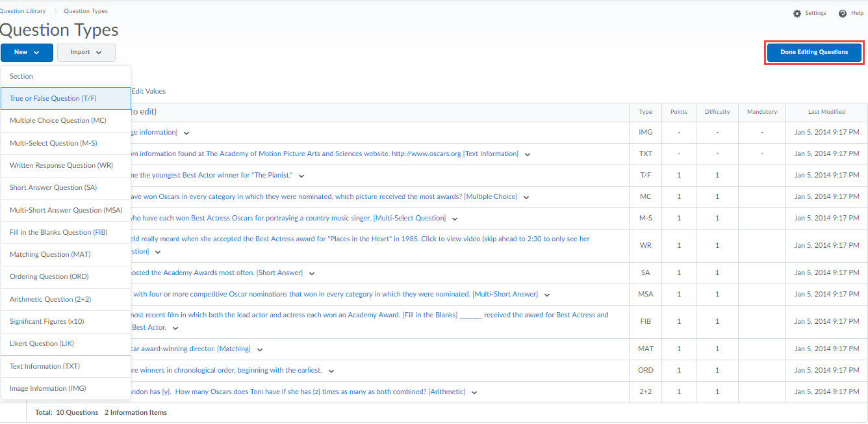Click the Done Editing Questions button
Screen dimensions: 868x424
pyautogui.click(x=813, y=52)
